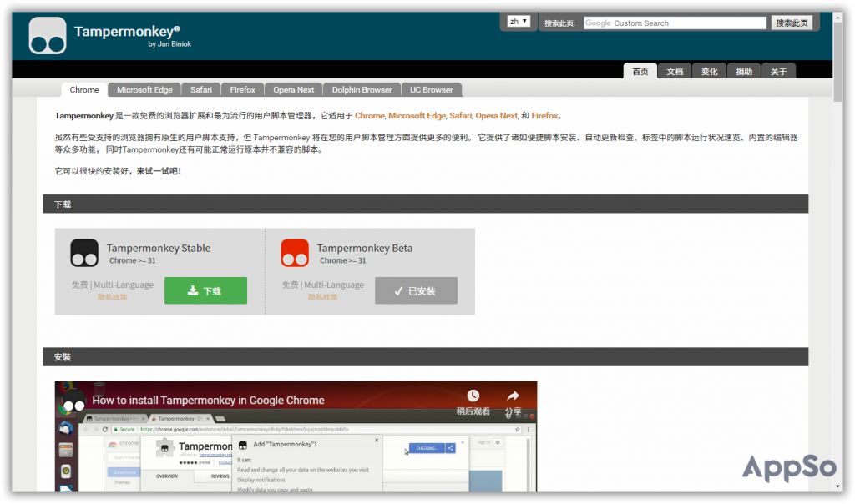This screenshot has width=855, height=504.
Task: Click the scrollbar up arrow
Action: (837, 18)
